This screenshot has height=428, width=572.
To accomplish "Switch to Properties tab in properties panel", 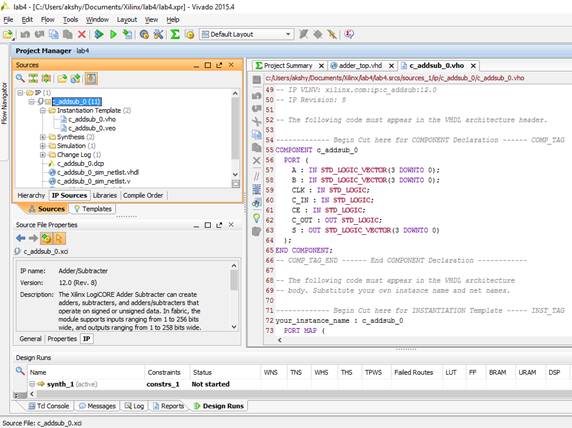I will coord(62,339).
